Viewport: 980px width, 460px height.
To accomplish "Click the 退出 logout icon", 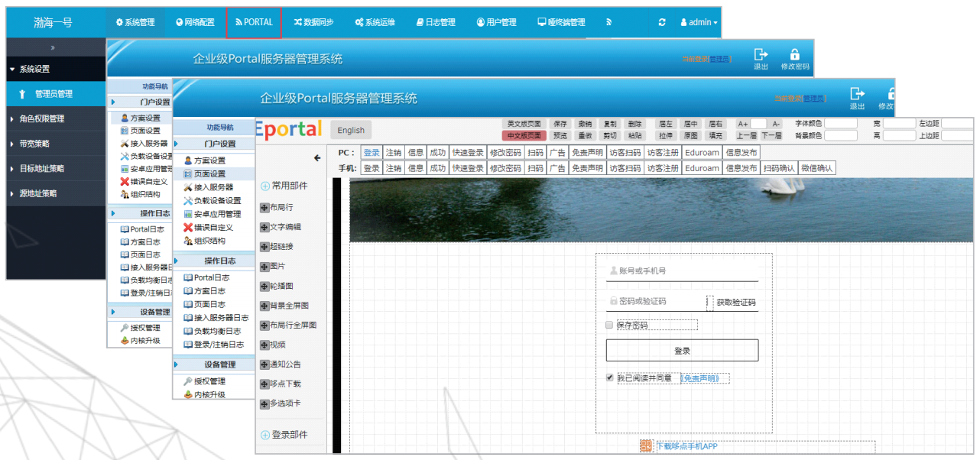I will 858,94.
